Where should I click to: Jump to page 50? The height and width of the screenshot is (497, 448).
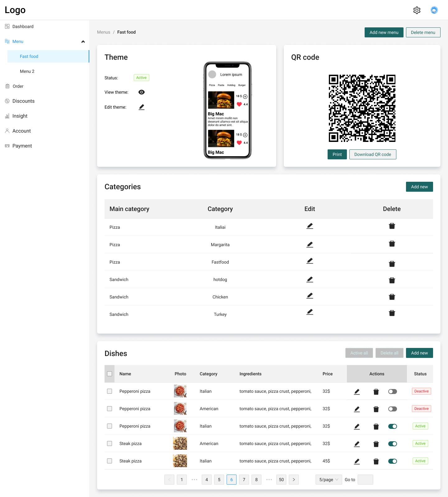coord(281,480)
